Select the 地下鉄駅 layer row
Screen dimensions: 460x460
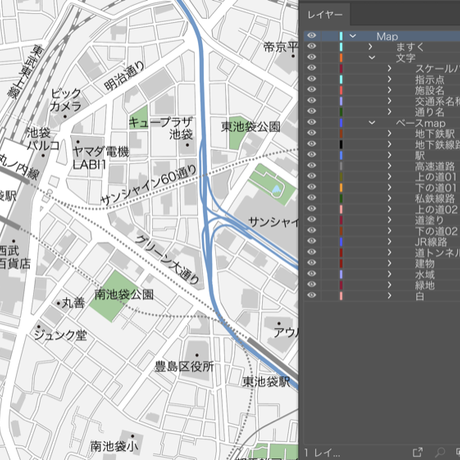pyautogui.click(x=382, y=133)
